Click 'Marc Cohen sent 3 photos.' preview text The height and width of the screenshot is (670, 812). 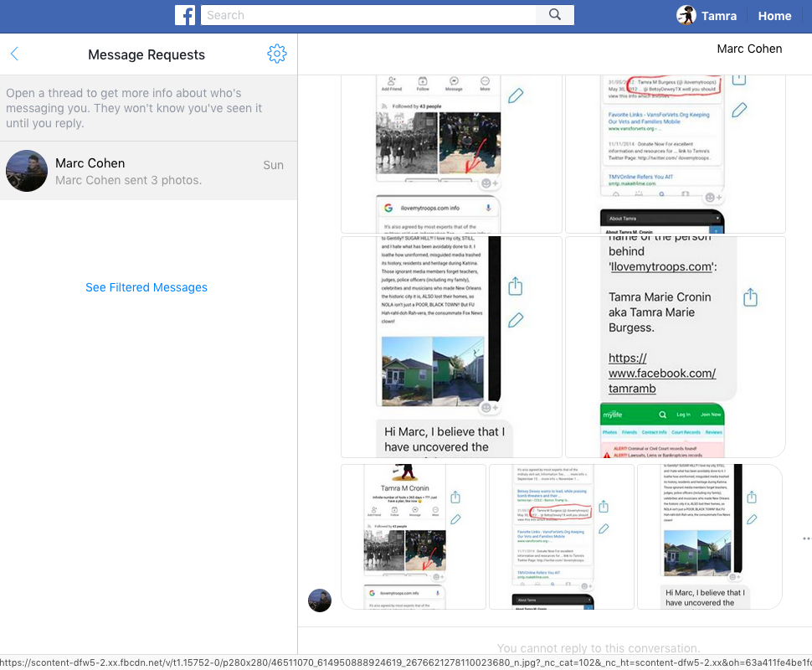pyautogui.click(x=128, y=180)
